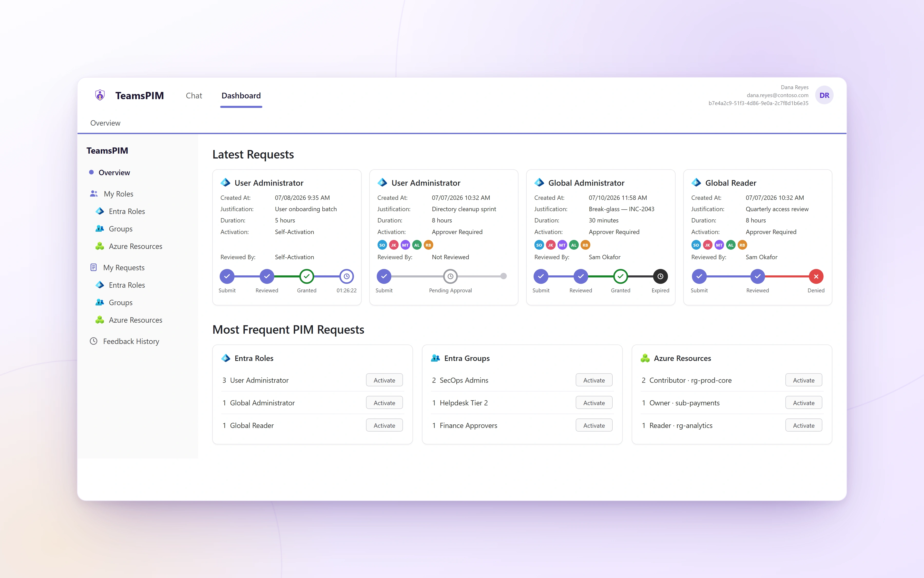Viewport: 924px width, 578px height.
Task: Click the 'Directory cleanup sprint' justification text
Action: point(464,209)
